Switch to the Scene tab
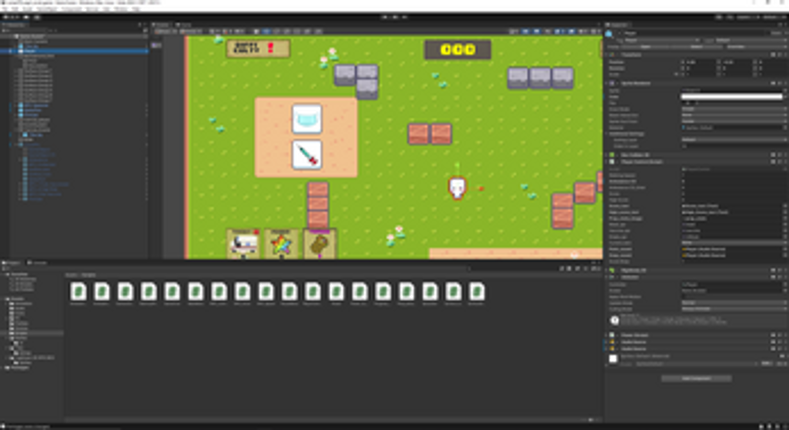The width and height of the screenshot is (789, 430). [162, 25]
